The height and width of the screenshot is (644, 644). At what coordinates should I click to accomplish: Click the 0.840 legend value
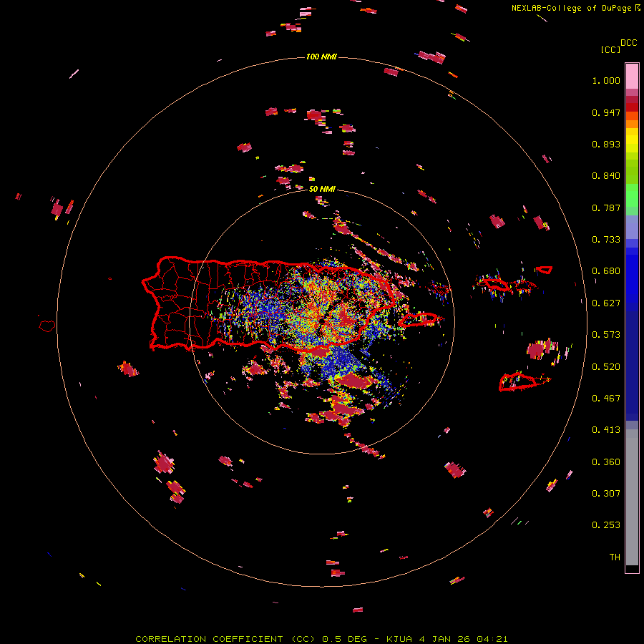(x=606, y=176)
